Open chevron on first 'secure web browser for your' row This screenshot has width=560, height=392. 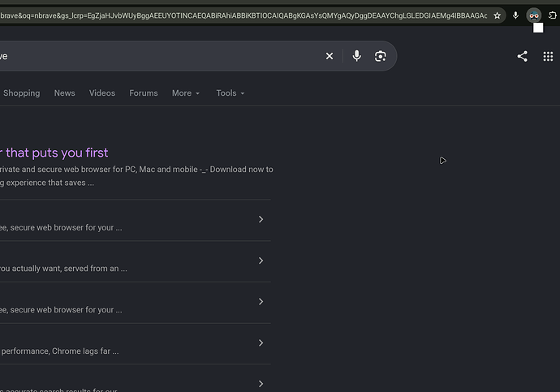click(261, 219)
